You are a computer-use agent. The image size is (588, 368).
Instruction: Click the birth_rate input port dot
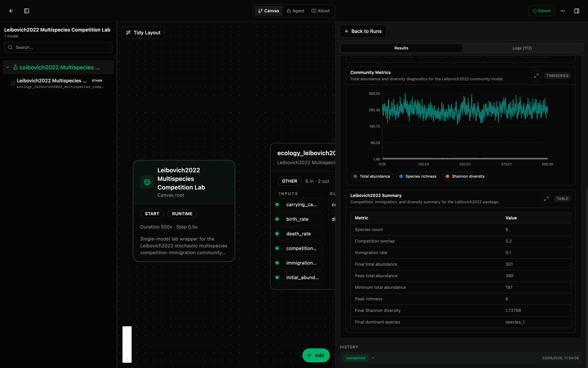pos(277,219)
